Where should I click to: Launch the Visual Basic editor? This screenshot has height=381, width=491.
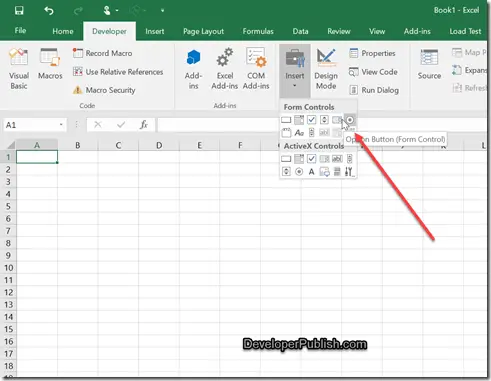tap(19, 69)
